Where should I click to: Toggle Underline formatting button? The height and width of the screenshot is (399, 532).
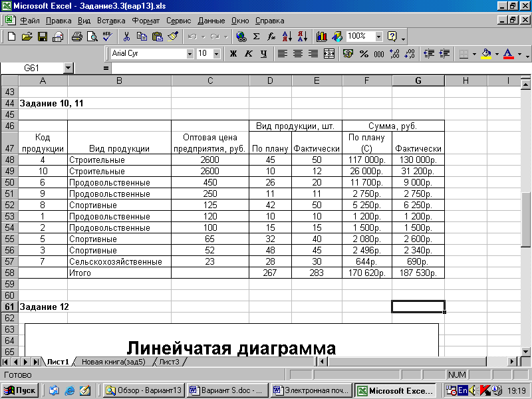coord(263,54)
